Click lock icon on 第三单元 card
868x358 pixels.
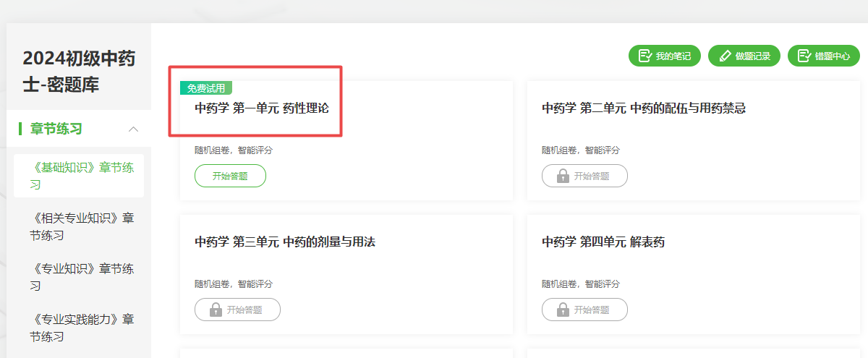tap(216, 310)
